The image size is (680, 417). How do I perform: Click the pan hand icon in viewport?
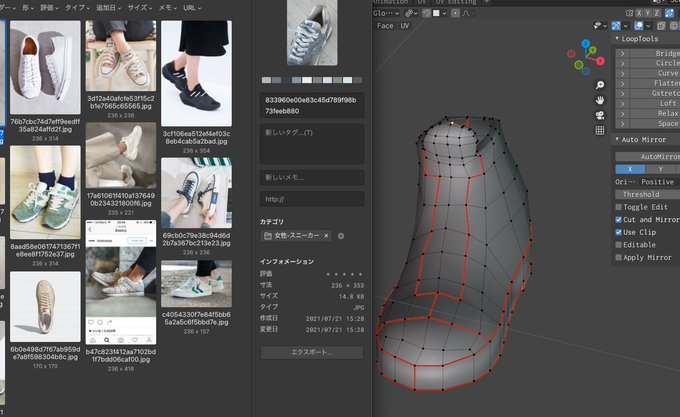click(x=600, y=100)
